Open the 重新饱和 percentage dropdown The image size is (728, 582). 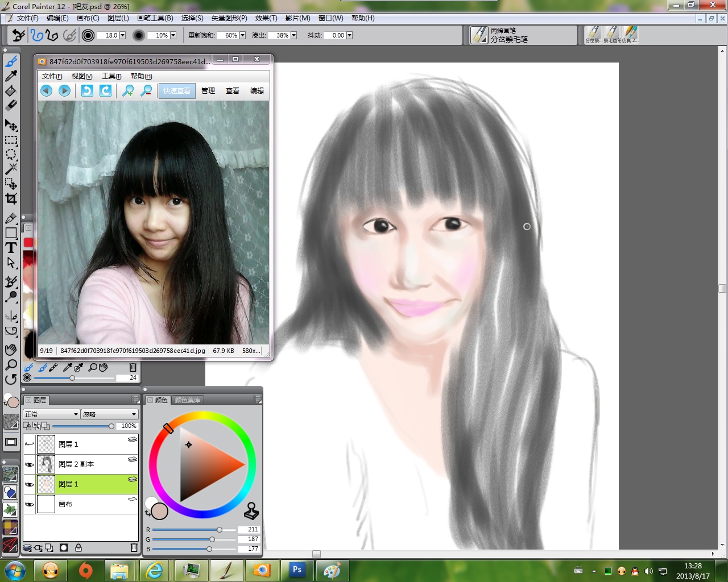tap(242, 35)
